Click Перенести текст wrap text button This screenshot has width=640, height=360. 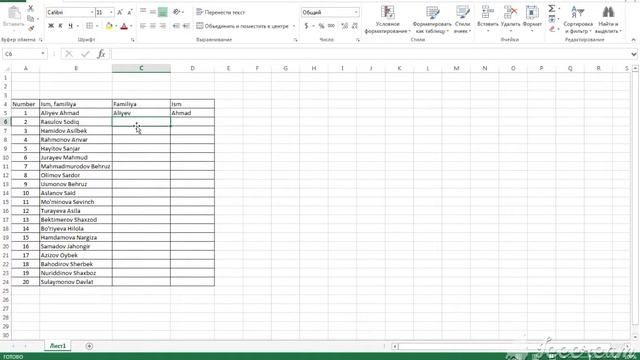[221, 12]
